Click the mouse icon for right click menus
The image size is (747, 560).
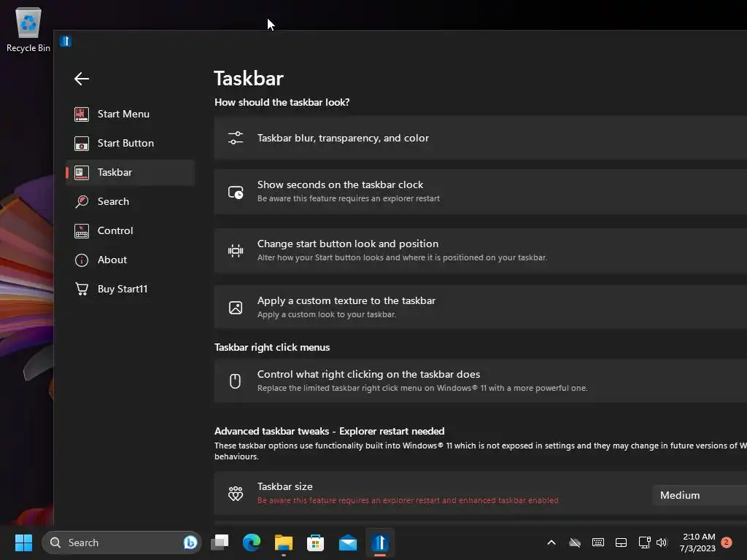(x=235, y=381)
